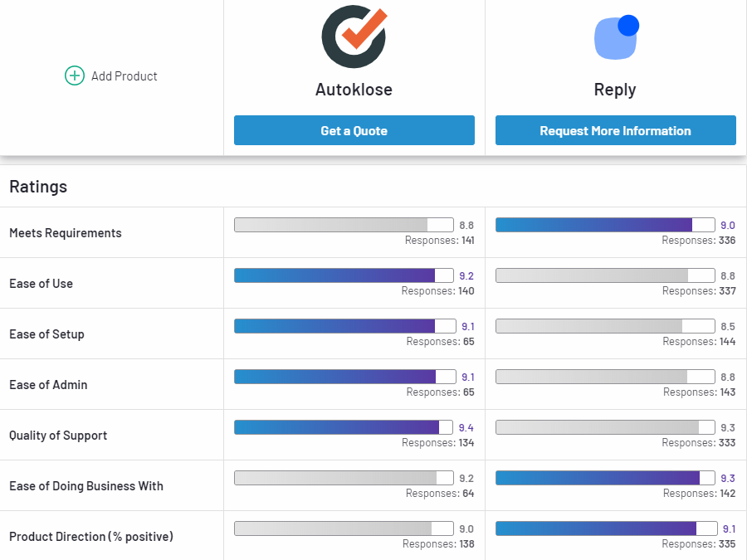This screenshot has width=747, height=560.
Task: Click the Add Product text link
Action: 124,76
